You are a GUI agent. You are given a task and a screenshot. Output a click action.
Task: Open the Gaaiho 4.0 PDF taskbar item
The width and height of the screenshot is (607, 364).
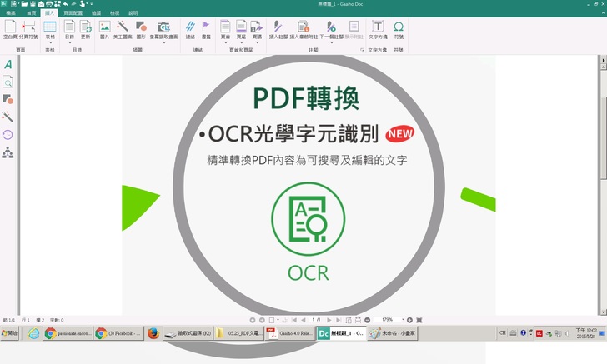(x=290, y=333)
